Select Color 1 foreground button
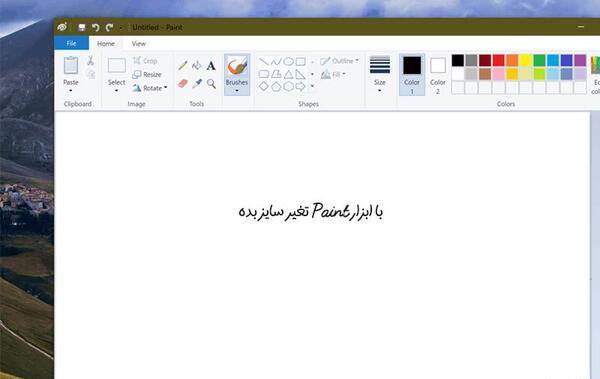The image size is (600, 379). click(x=412, y=75)
